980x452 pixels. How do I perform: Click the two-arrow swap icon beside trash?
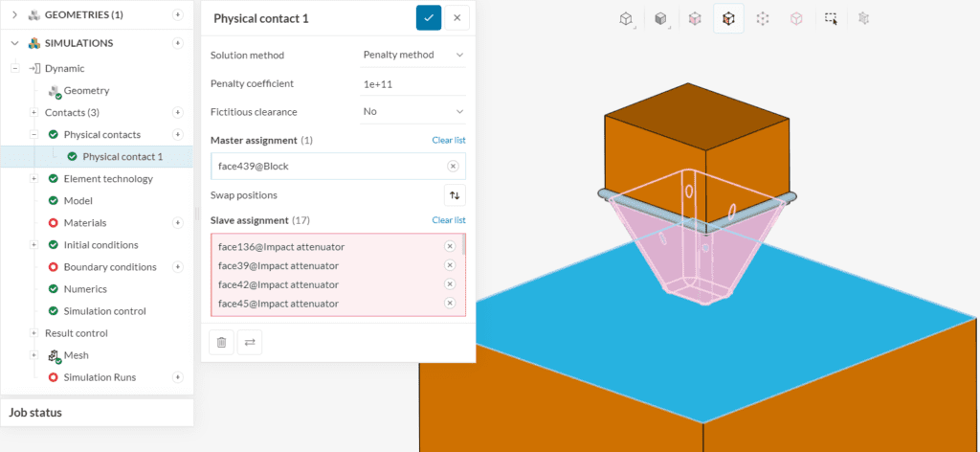point(250,342)
